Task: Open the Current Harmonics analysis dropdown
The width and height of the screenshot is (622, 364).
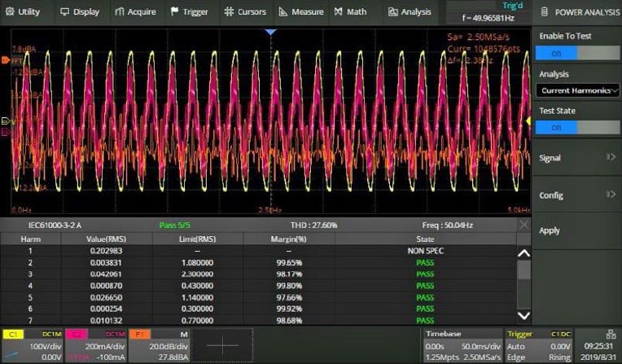Action: [577, 90]
